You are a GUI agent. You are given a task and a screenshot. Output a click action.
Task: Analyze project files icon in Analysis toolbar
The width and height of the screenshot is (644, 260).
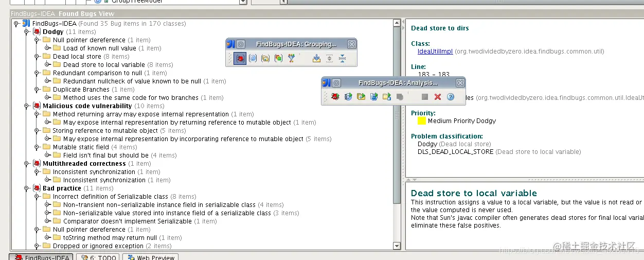click(387, 96)
